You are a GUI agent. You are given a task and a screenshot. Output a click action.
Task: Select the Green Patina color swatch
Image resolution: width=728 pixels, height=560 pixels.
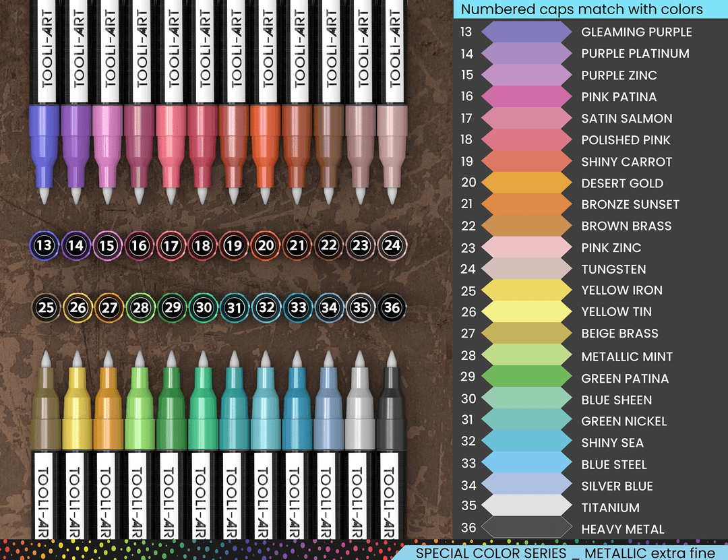pos(526,377)
